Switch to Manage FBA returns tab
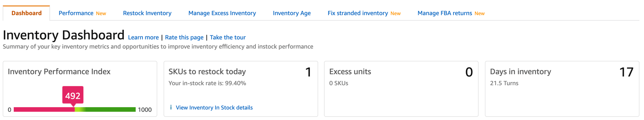 coord(445,13)
